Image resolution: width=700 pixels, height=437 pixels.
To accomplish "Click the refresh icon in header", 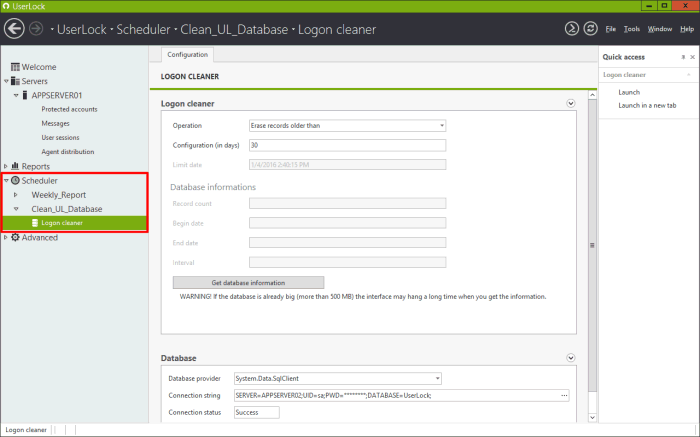I will [x=591, y=29].
